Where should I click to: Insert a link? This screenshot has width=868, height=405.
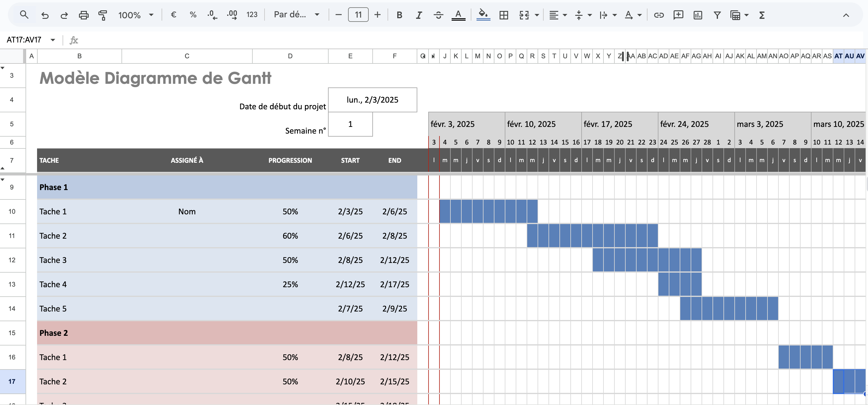click(x=658, y=15)
